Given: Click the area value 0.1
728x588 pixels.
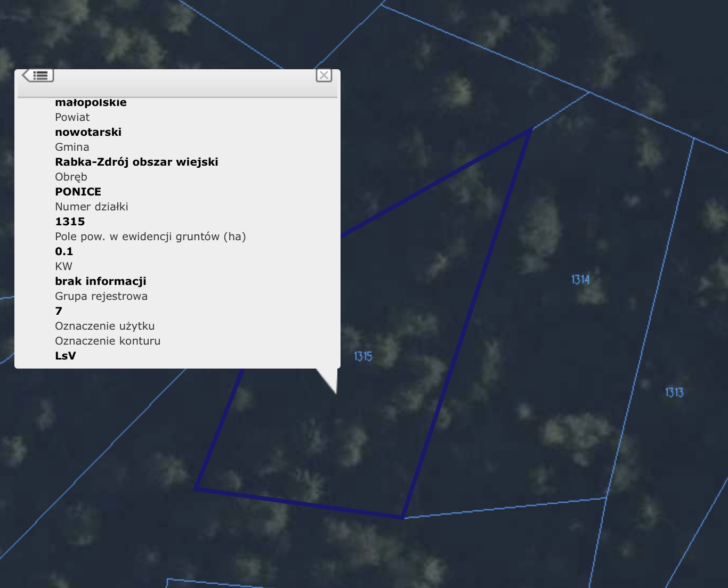Looking at the screenshot, I should click(64, 251).
